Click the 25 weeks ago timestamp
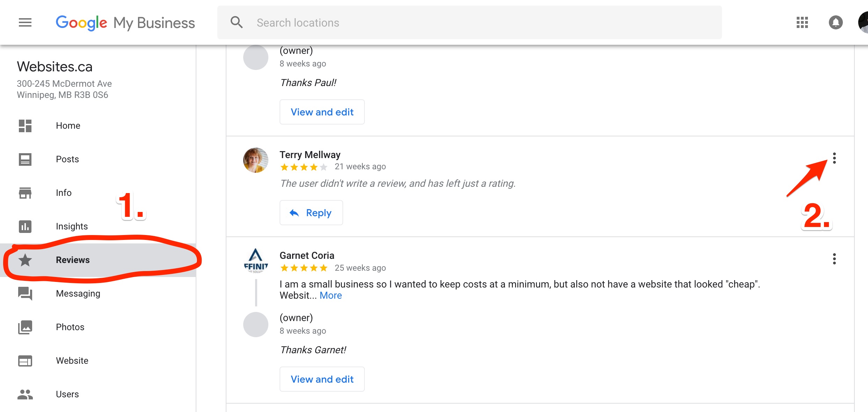 tap(360, 268)
